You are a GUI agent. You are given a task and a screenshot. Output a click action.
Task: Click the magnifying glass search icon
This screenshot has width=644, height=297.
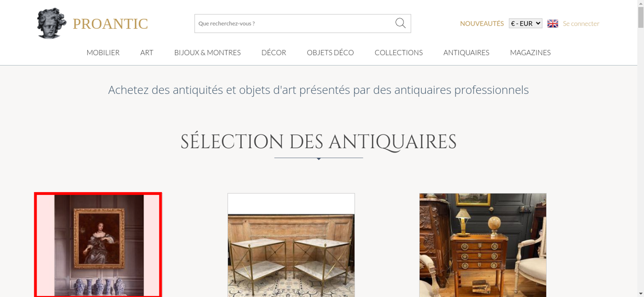click(x=400, y=23)
